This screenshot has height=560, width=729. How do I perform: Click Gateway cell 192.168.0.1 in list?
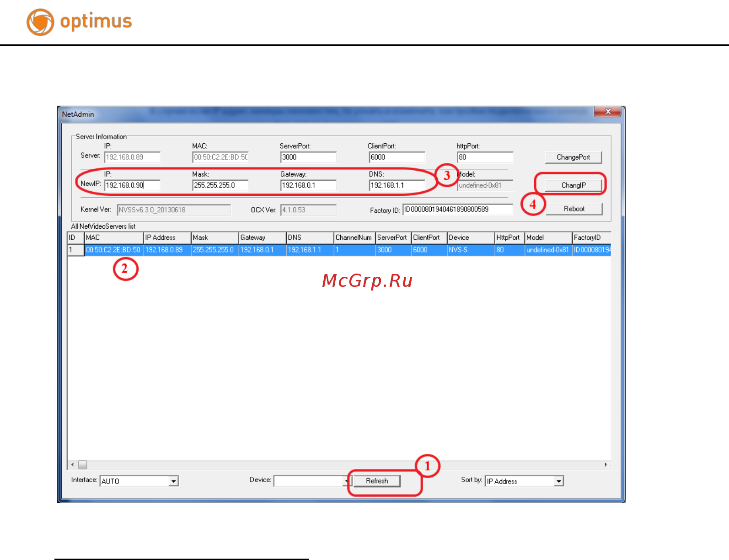[263, 250]
